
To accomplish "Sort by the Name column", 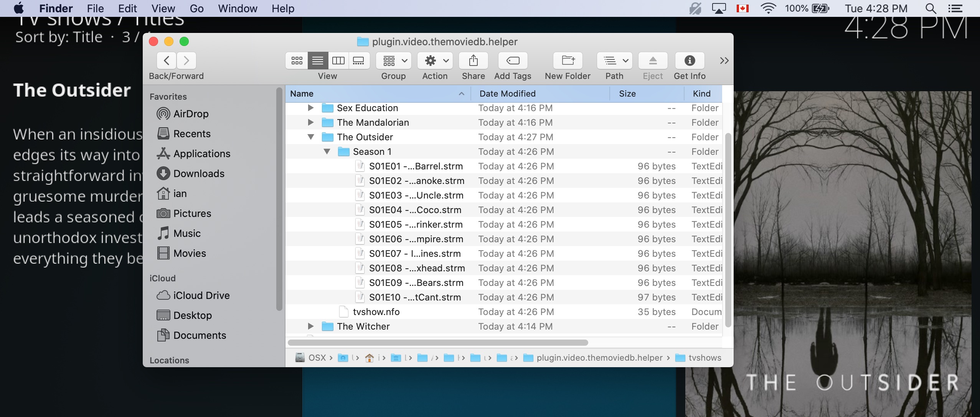I will pyautogui.click(x=378, y=94).
